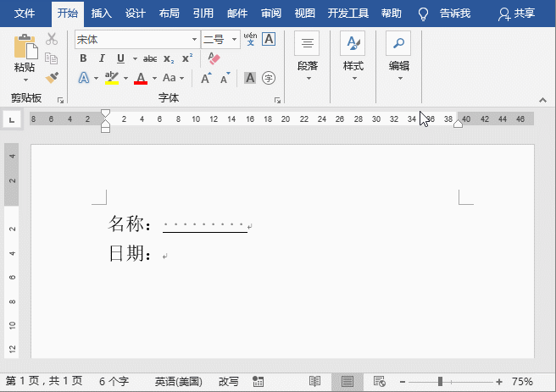Image resolution: width=556 pixels, height=392 pixels.
Task: Click the word count 6 个字
Action: [114, 381]
